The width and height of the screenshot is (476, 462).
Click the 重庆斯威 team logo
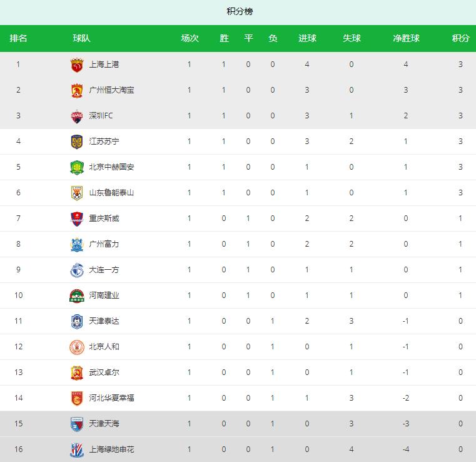coord(76,218)
